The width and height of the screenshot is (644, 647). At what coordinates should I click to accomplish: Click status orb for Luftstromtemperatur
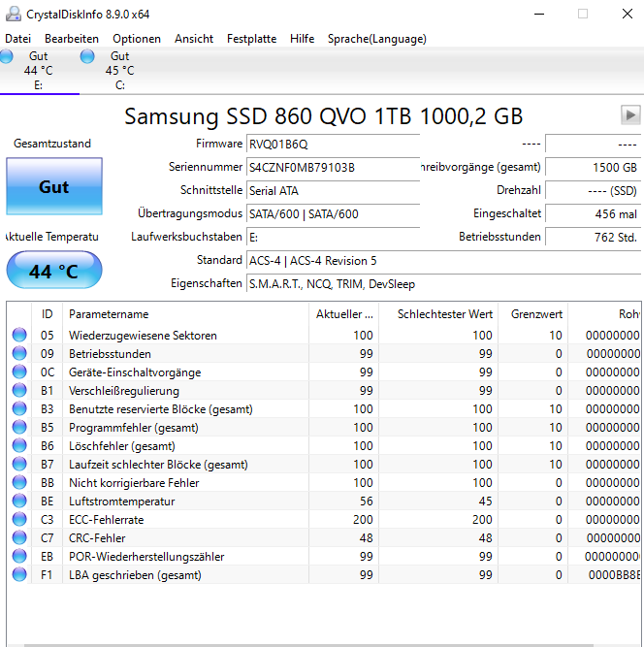click(x=19, y=501)
